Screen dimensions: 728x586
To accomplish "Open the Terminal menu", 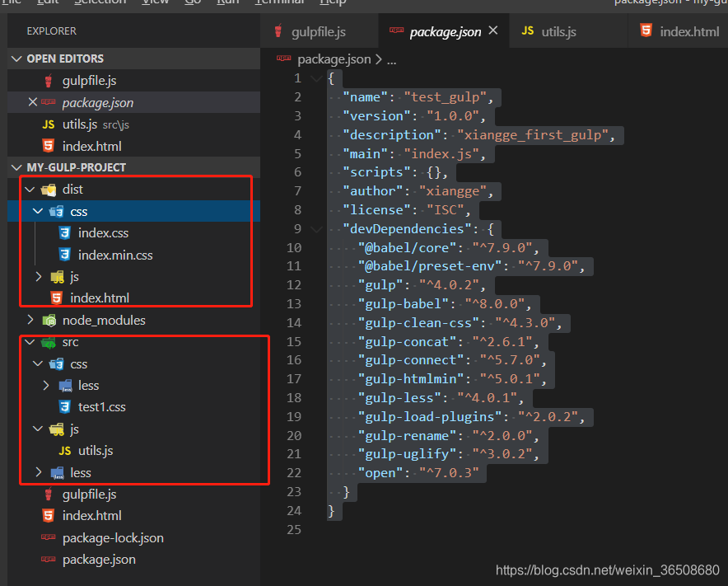I will (279, 2).
